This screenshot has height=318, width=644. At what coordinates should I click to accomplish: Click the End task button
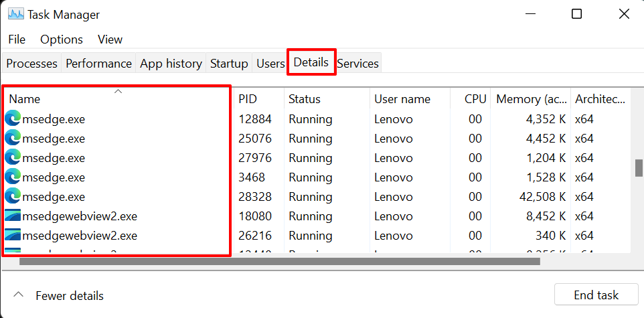coord(596,295)
